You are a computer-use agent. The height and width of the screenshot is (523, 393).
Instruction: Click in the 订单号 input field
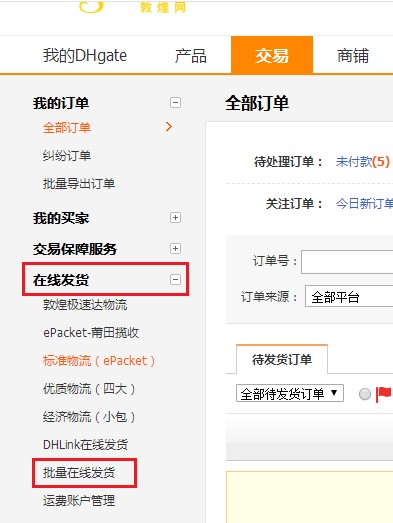point(347,262)
